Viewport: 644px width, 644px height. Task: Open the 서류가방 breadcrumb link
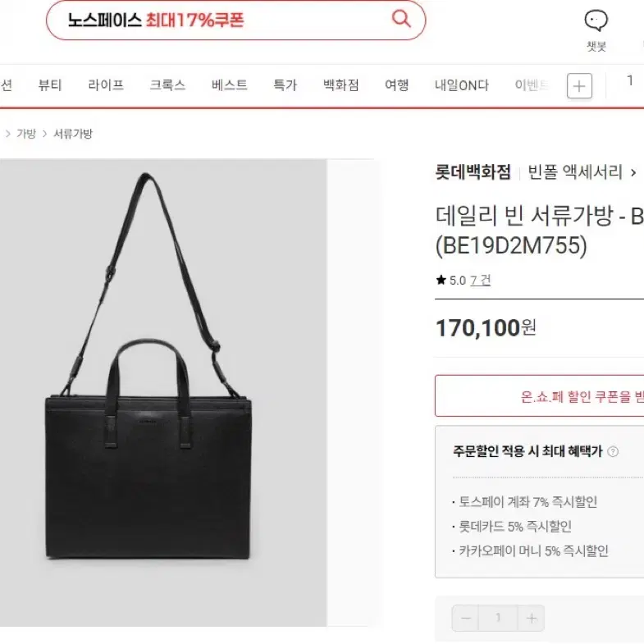(x=73, y=134)
